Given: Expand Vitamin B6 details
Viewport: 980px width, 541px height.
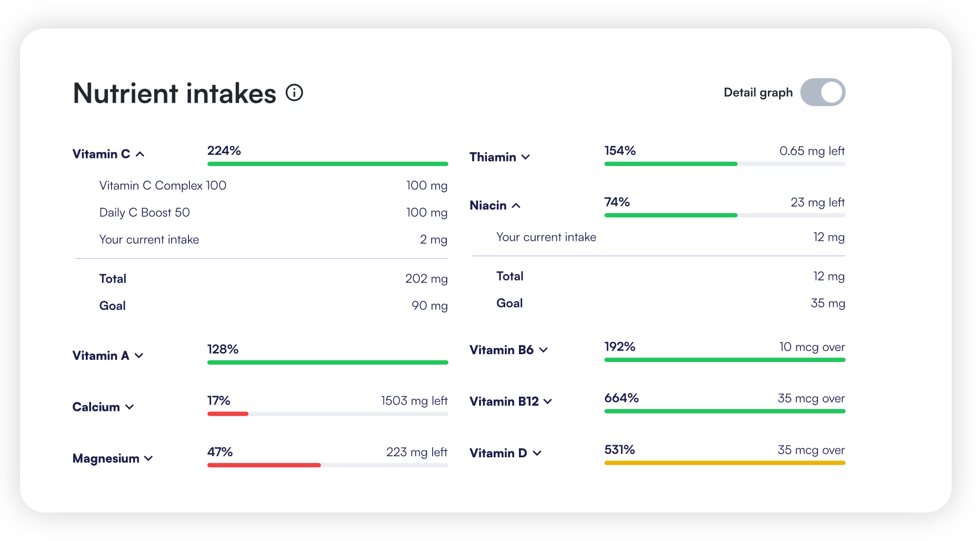Looking at the screenshot, I should [544, 350].
